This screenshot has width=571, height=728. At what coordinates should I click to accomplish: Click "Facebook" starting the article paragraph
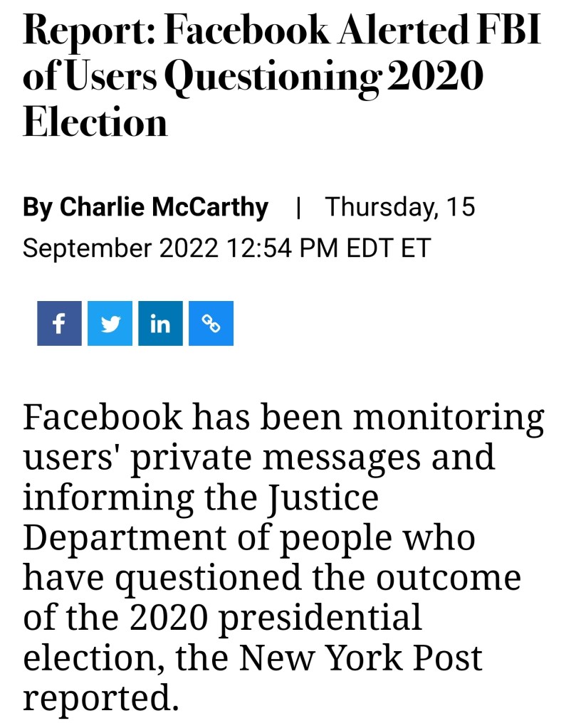point(102,417)
